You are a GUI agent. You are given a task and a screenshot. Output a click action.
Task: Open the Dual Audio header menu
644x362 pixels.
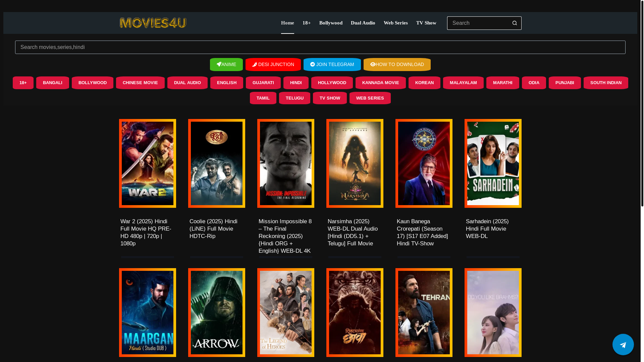[x=363, y=23]
